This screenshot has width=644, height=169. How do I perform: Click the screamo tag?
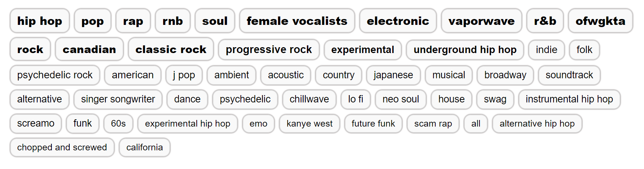(36, 123)
